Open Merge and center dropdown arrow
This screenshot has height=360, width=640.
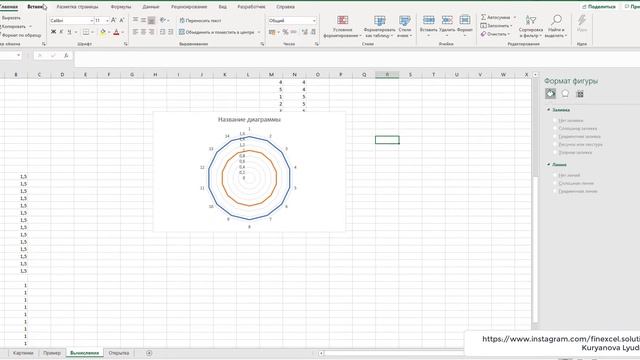pos(259,32)
